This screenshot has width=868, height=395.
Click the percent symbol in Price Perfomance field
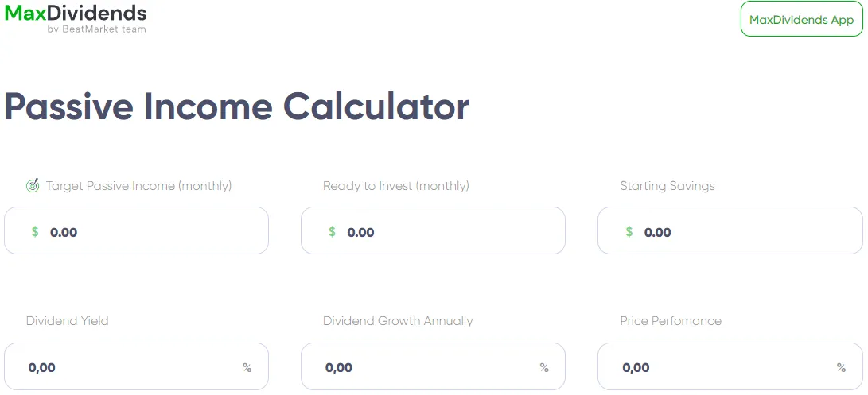(x=841, y=367)
